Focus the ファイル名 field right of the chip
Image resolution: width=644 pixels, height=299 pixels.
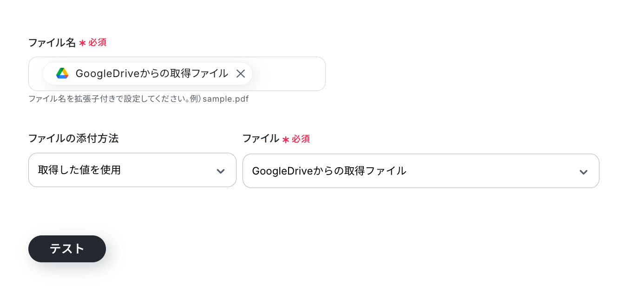288,74
